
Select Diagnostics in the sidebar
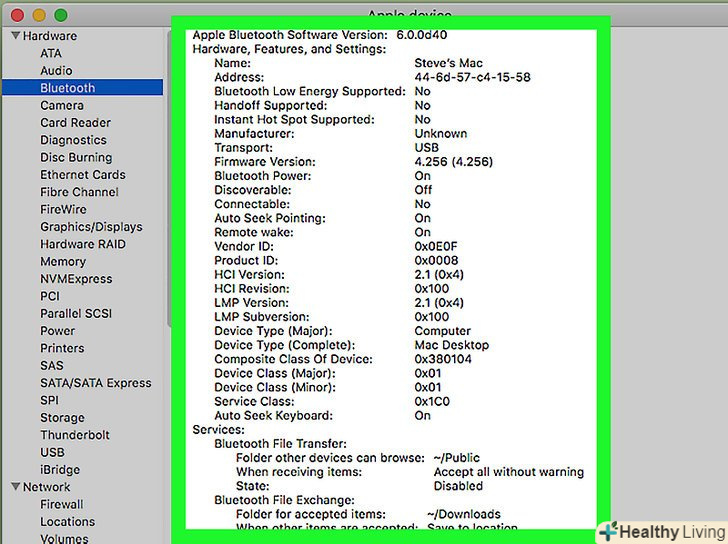73,140
